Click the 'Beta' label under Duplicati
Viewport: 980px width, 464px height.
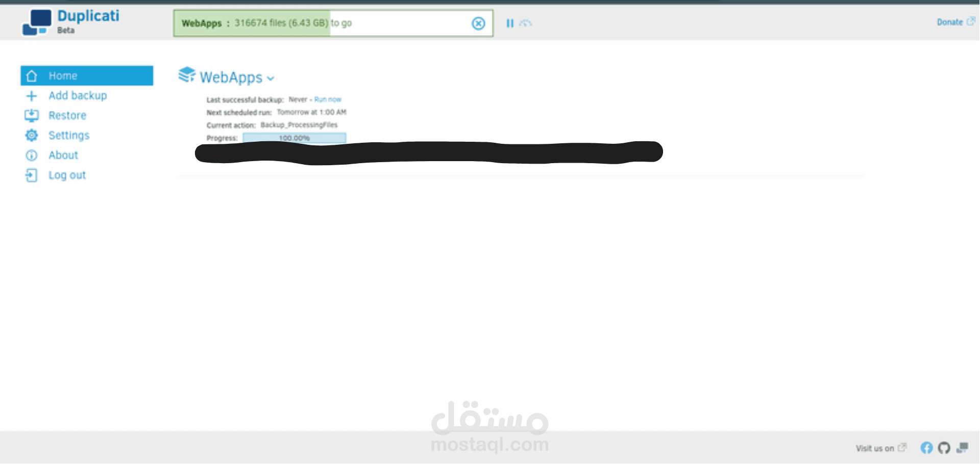point(66,30)
